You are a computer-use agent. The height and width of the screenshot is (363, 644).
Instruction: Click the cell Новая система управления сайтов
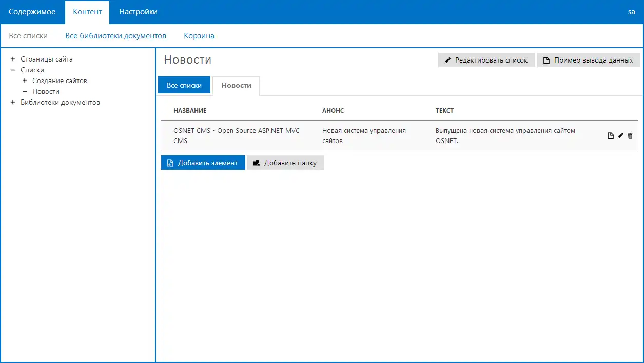click(x=364, y=135)
